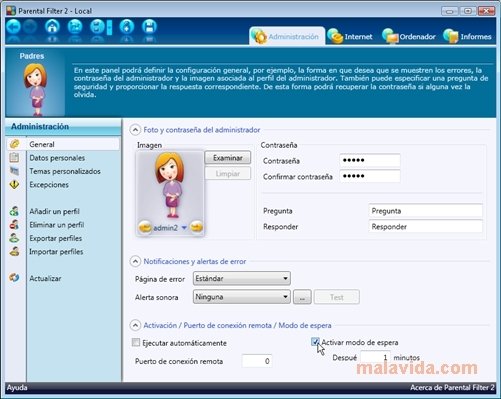
Task: Click the Temas personalizados icon
Action: (x=14, y=171)
